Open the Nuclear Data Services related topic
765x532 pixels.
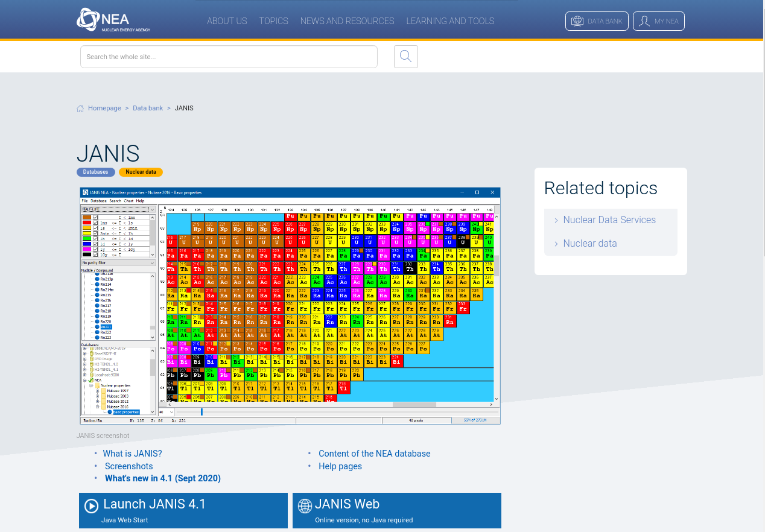click(x=609, y=220)
